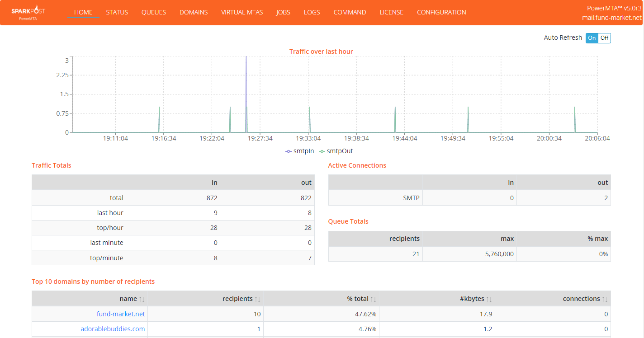Click the 17.9 kbytes cell
This screenshot has width=644, height=338.
tap(486, 314)
